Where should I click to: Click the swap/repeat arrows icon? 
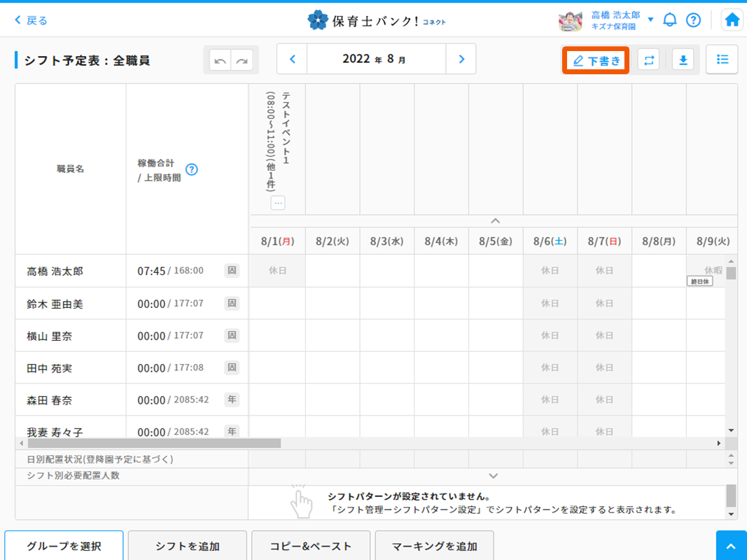pos(649,60)
